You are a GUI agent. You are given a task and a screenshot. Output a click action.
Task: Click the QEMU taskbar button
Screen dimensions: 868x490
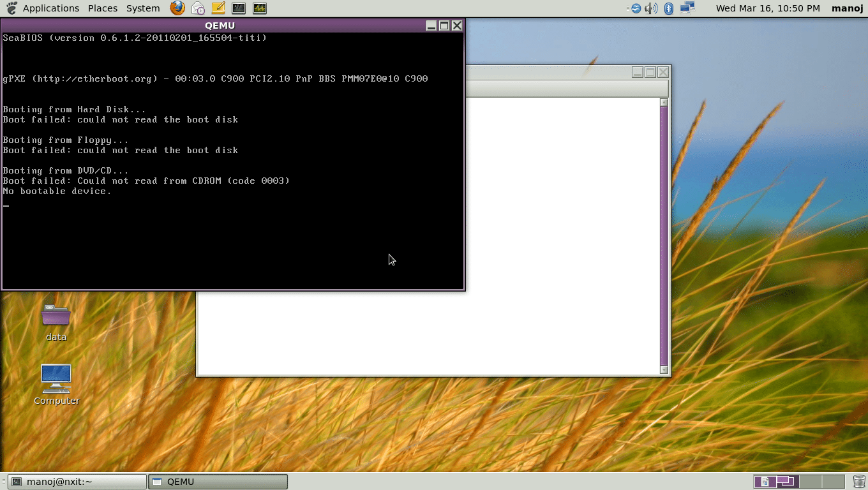(x=218, y=482)
